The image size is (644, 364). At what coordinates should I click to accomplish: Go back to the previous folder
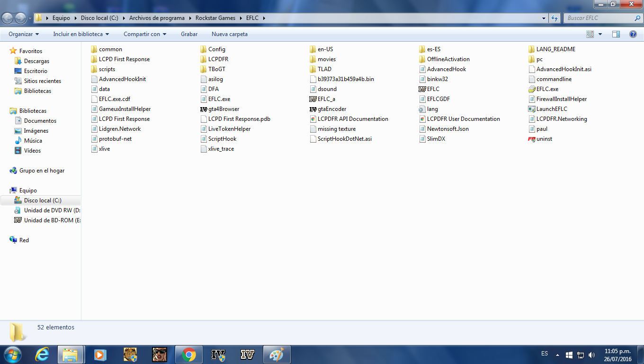click(8, 18)
